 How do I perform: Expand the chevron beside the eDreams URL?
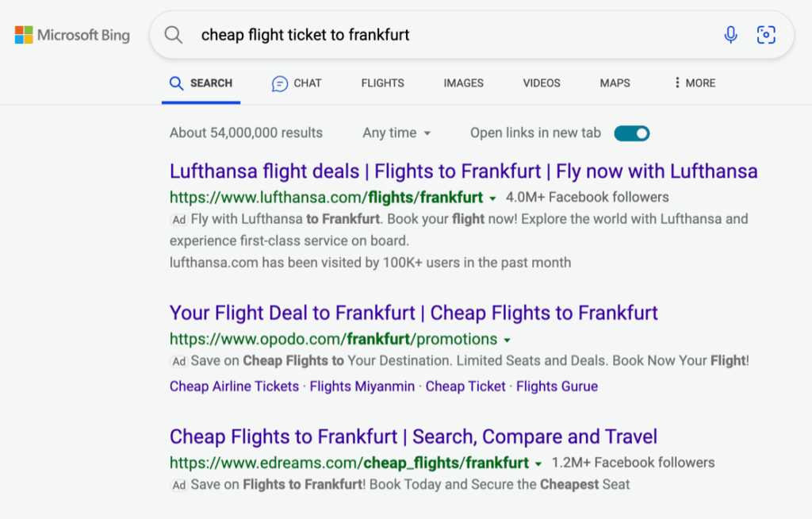click(x=538, y=463)
